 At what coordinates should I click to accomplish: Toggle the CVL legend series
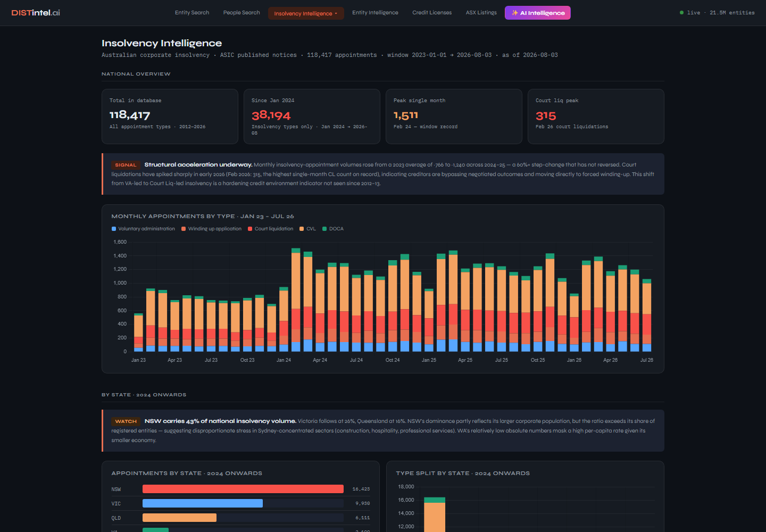pos(307,229)
